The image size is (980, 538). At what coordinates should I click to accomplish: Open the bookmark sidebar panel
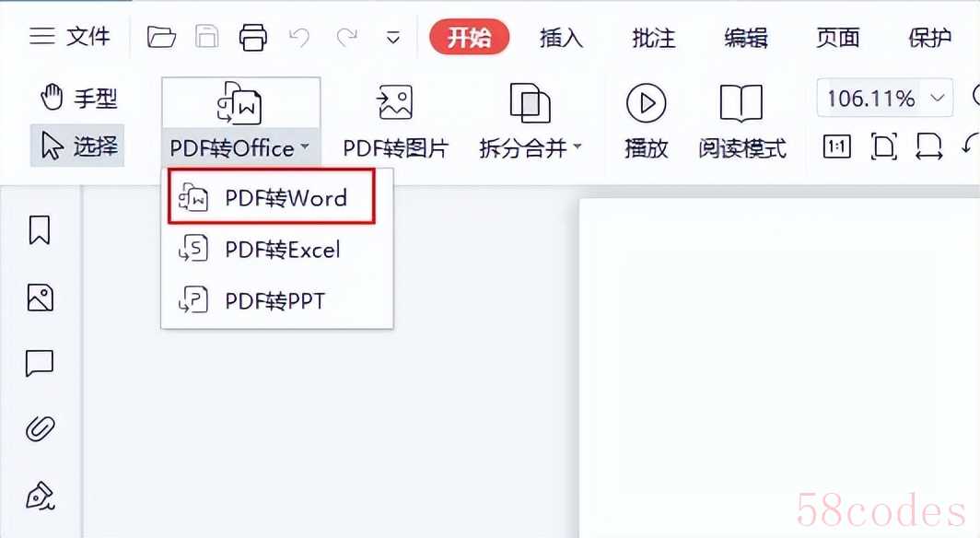[x=40, y=230]
